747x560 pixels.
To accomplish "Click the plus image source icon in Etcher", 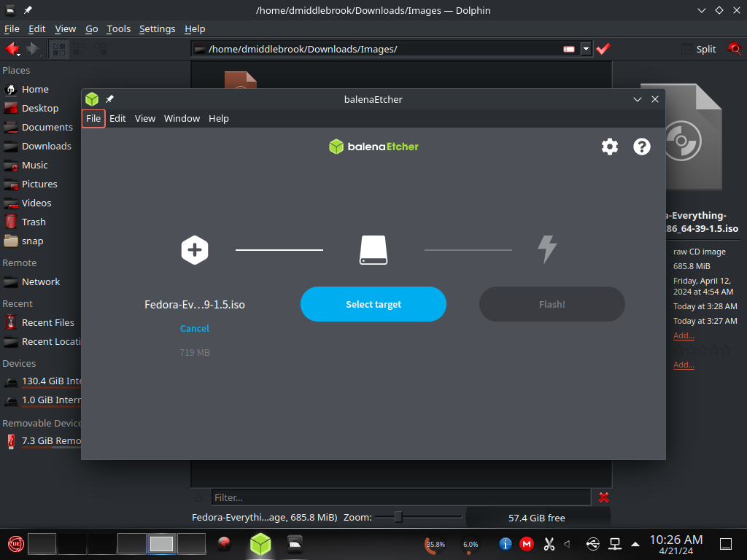I will coord(194,249).
